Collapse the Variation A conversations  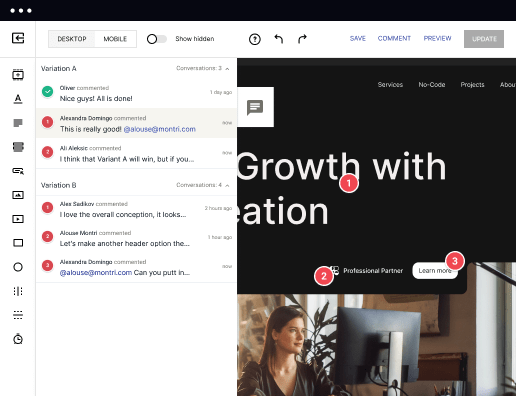[227, 69]
